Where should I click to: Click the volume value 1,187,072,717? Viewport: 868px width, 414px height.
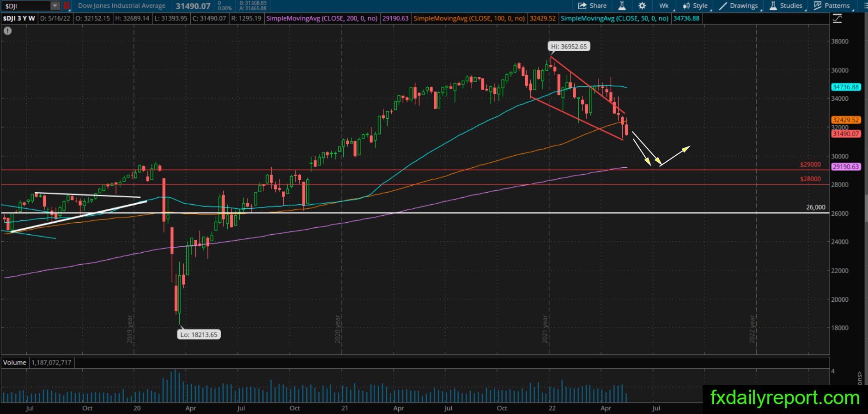(51, 362)
